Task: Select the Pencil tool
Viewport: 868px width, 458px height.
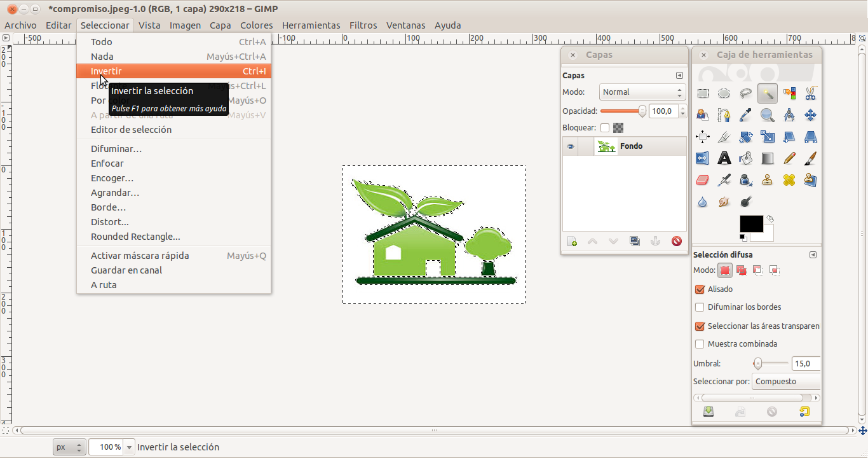Action: 789,158
